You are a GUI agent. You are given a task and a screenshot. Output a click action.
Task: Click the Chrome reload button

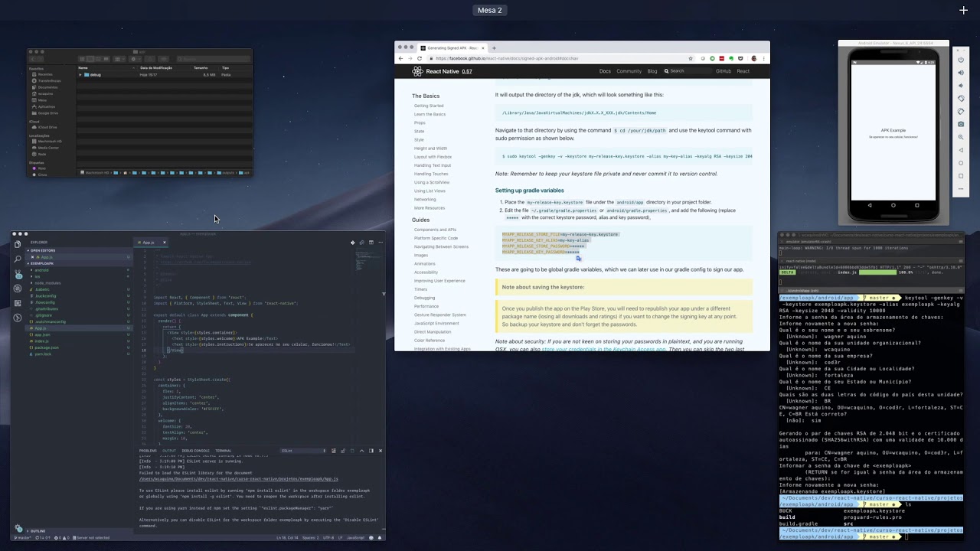419,58
